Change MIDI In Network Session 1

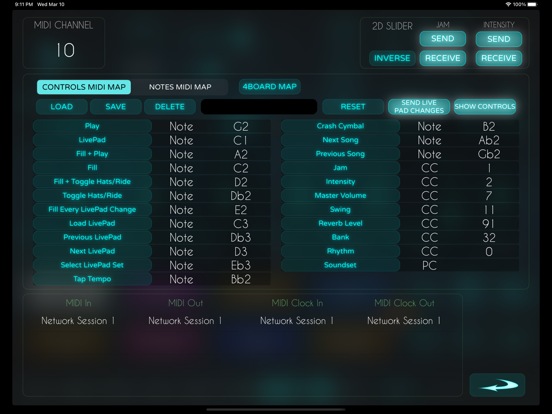pos(78,321)
